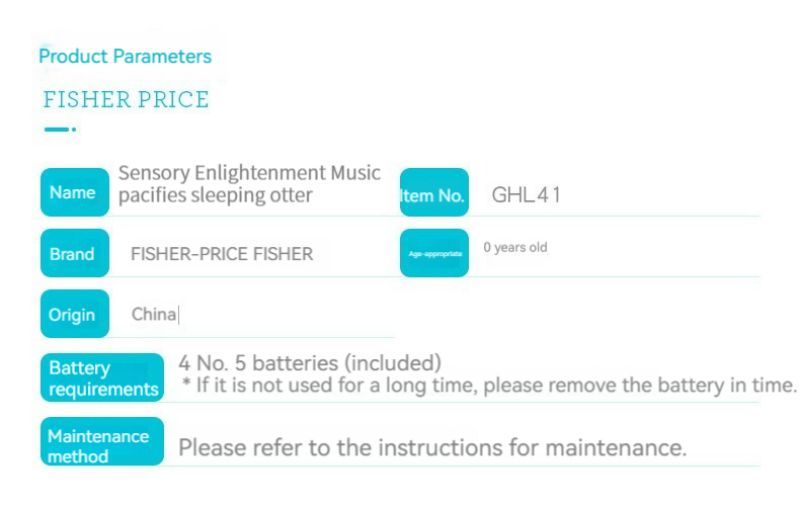Select the Product Parameters heading
800x505 pixels.
coord(125,56)
